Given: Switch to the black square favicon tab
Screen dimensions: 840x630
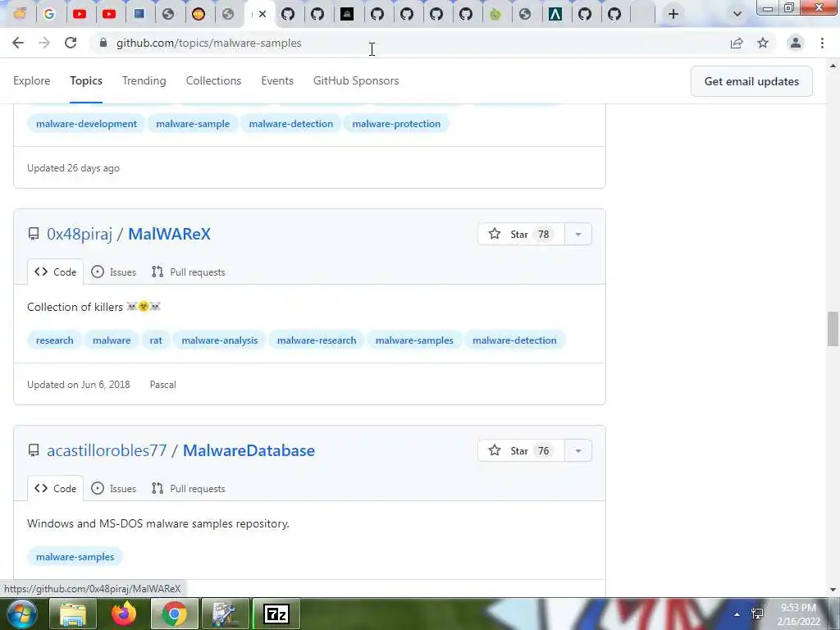Looking at the screenshot, I should [x=347, y=14].
